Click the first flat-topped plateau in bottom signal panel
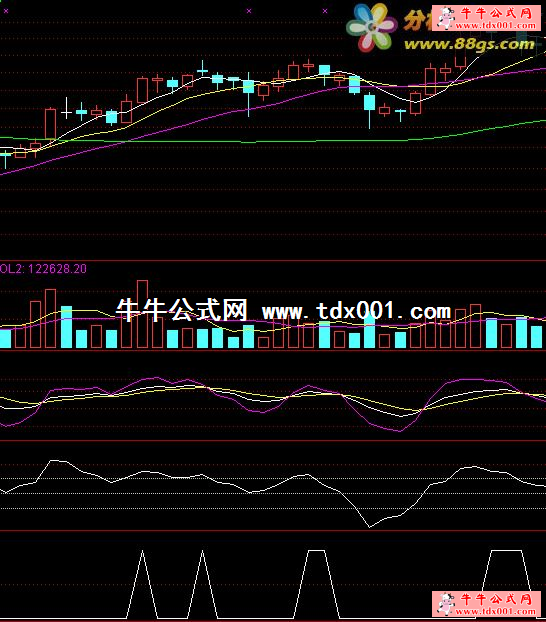Viewport: 546px width, 622px height. (x=317, y=584)
